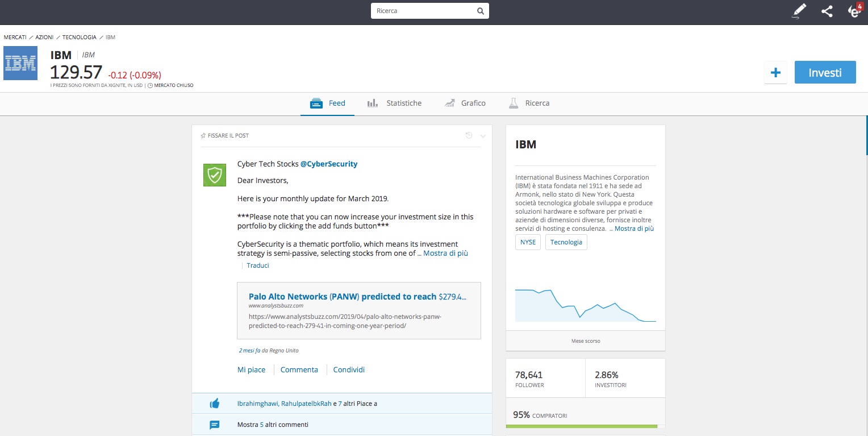The height and width of the screenshot is (436, 868).
Task: Expand the post options chevron
Action: tap(483, 136)
